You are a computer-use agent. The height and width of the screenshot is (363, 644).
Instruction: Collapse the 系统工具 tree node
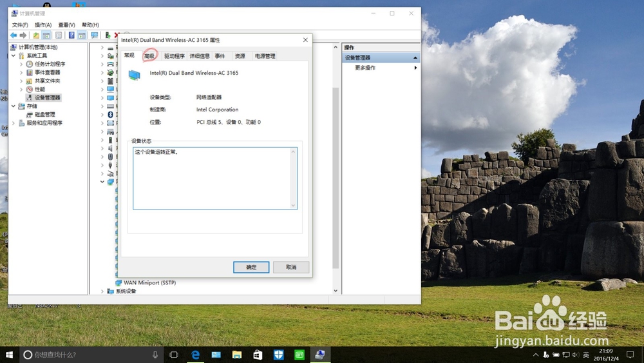(x=14, y=55)
